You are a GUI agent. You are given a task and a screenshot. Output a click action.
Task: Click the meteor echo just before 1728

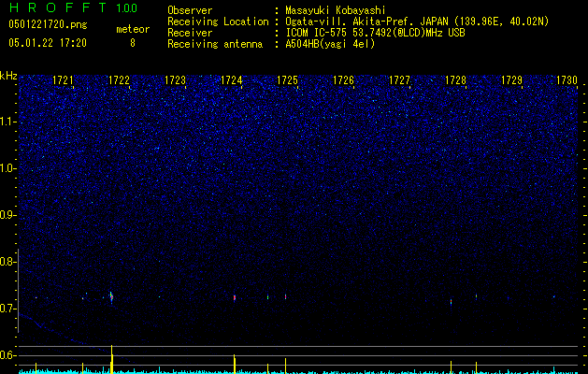pos(452,302)
